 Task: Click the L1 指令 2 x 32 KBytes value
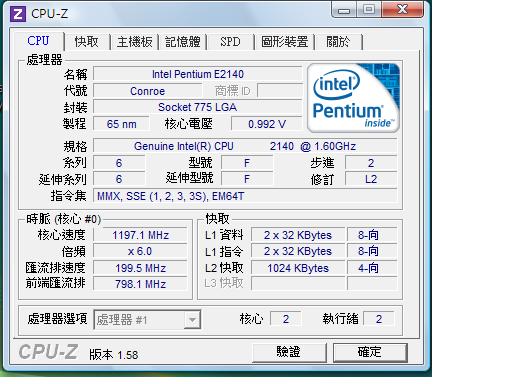(298, 251)
